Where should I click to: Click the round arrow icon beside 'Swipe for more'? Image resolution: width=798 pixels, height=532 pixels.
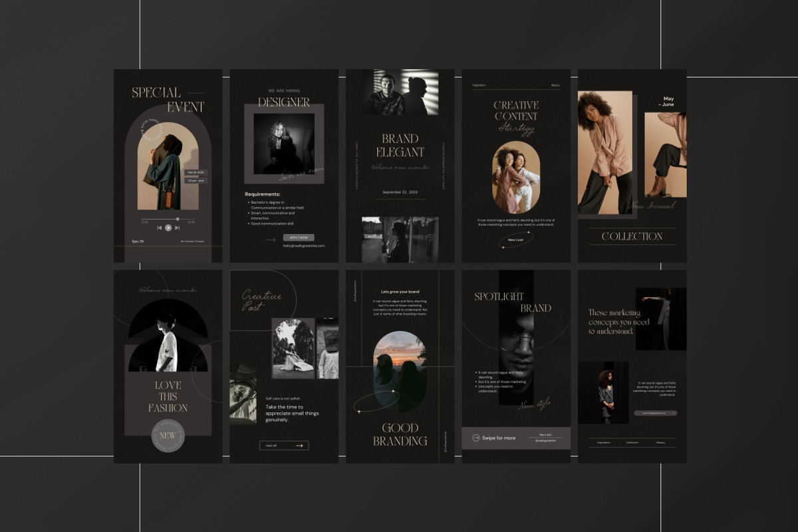click(x=475, y=438)
